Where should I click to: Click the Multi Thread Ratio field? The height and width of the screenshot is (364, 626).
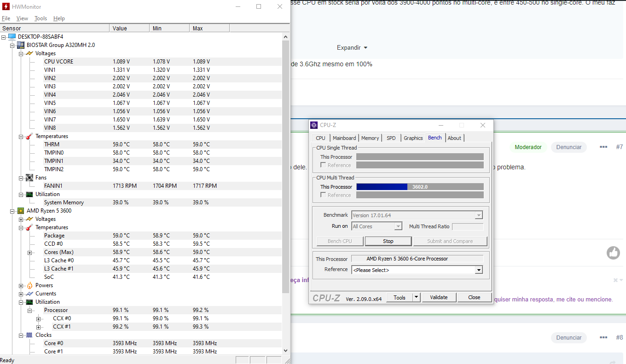click(468, 226)
